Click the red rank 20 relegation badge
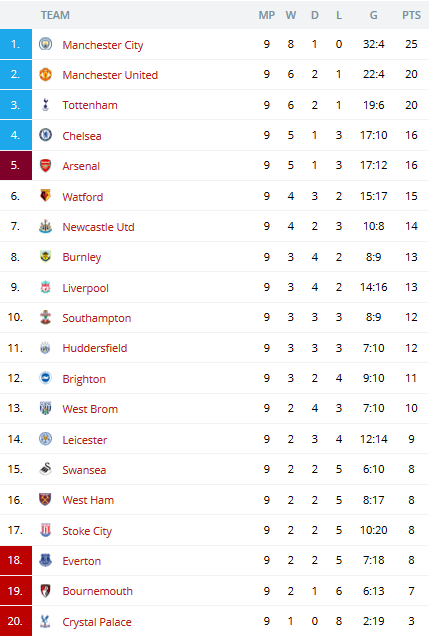The image size is (429, 636). coord(16,621)
